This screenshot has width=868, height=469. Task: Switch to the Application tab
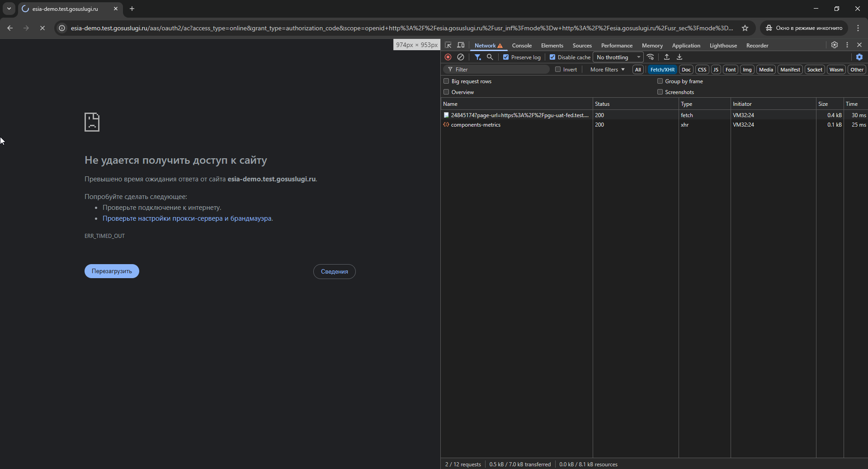[x=686, y=46]
